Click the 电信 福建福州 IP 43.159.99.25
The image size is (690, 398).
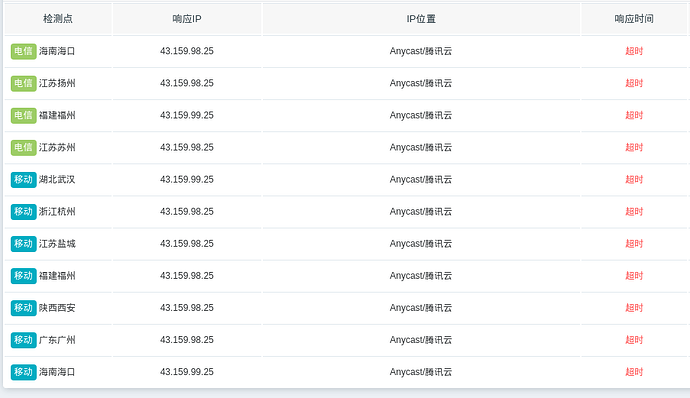[187, 115]
